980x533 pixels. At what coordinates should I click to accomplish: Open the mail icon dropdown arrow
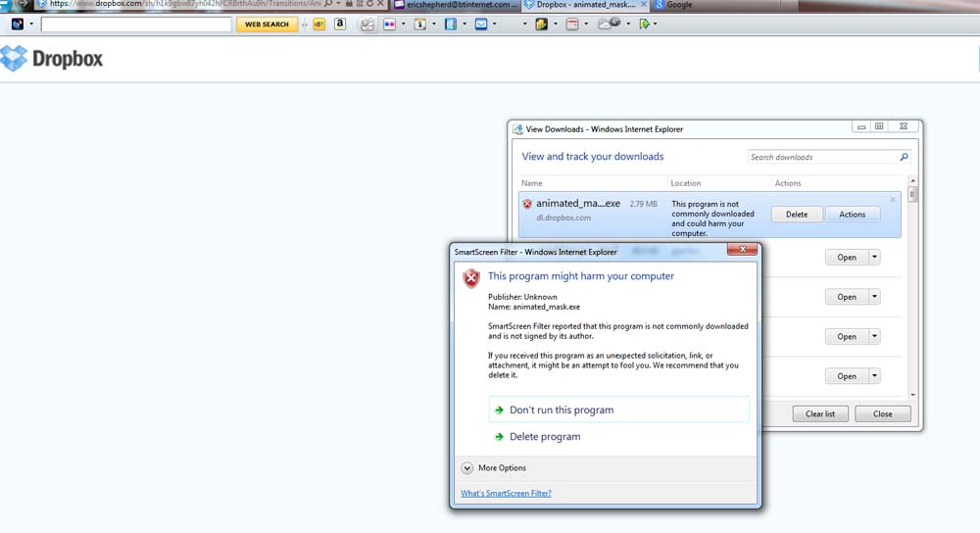click(x=494, y=24)
